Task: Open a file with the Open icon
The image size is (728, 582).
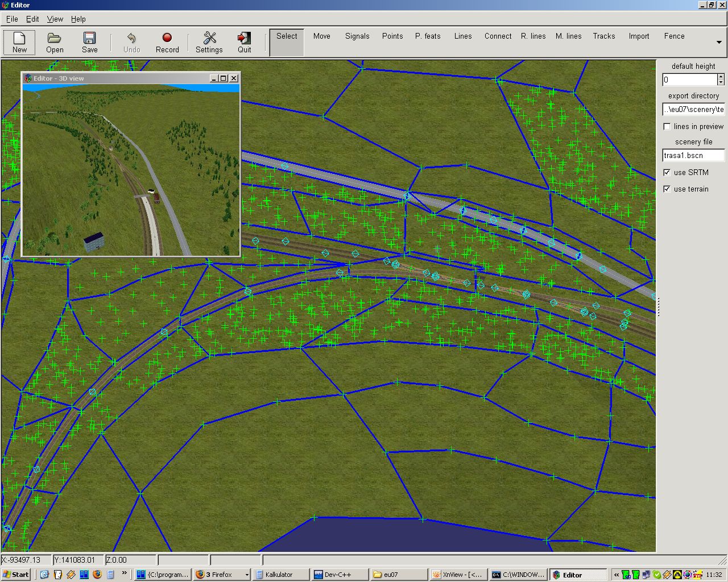Action: click(x=55, y=43)
